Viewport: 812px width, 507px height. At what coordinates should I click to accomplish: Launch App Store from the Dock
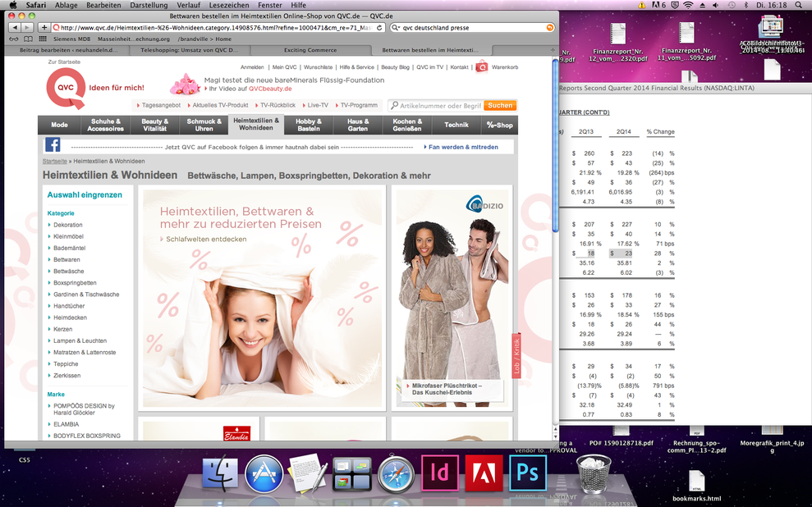point(264,474)
